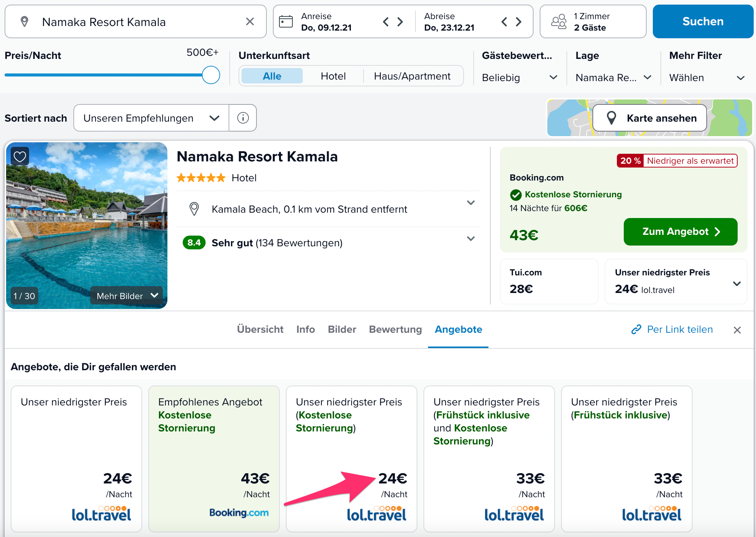Click the 8.4 rating badge
The image size is (756, 537).
click(x=194, y=242)
